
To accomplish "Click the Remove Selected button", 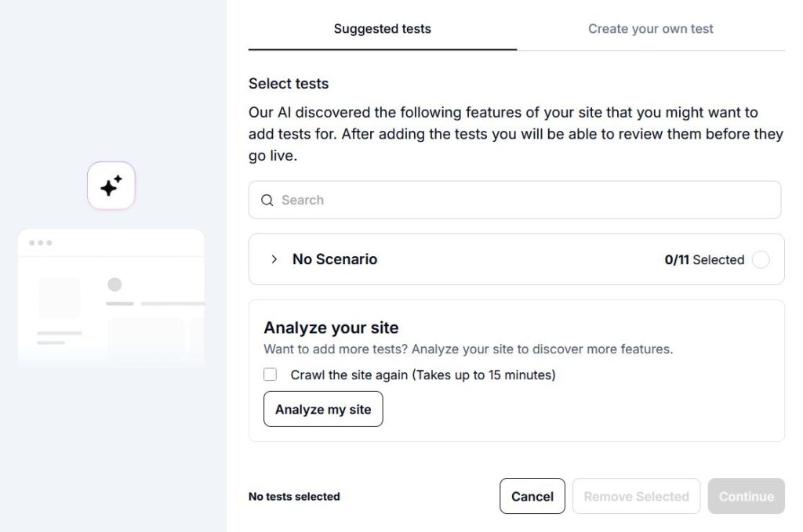I will [636, 496].
